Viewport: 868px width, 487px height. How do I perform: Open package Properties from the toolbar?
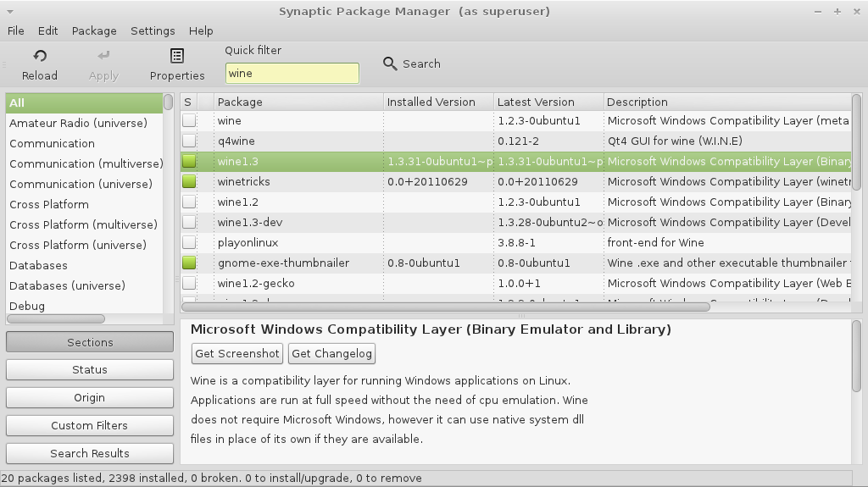(177, 56)
